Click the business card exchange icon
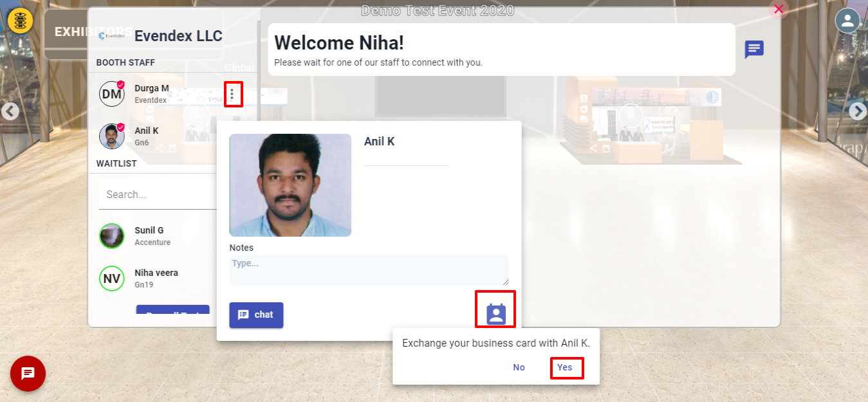This screenshot has height=402, width=868. click(x=496, y=313)
